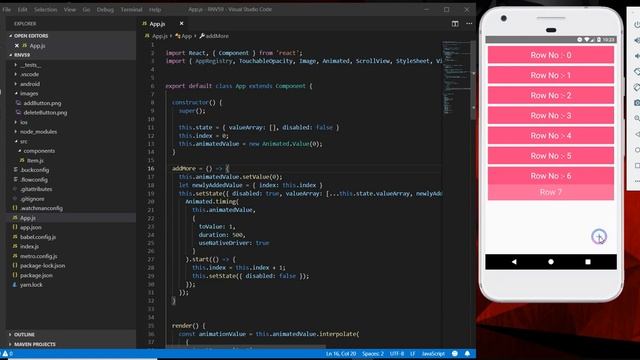Open package-lock.json in explorer
Viewport: 640px width, 360px height.
[x=42, y=266]
